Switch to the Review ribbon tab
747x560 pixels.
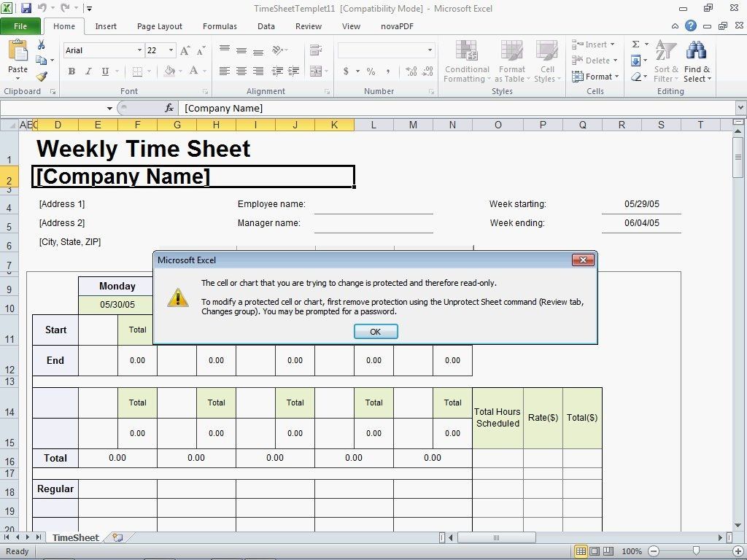309,26
